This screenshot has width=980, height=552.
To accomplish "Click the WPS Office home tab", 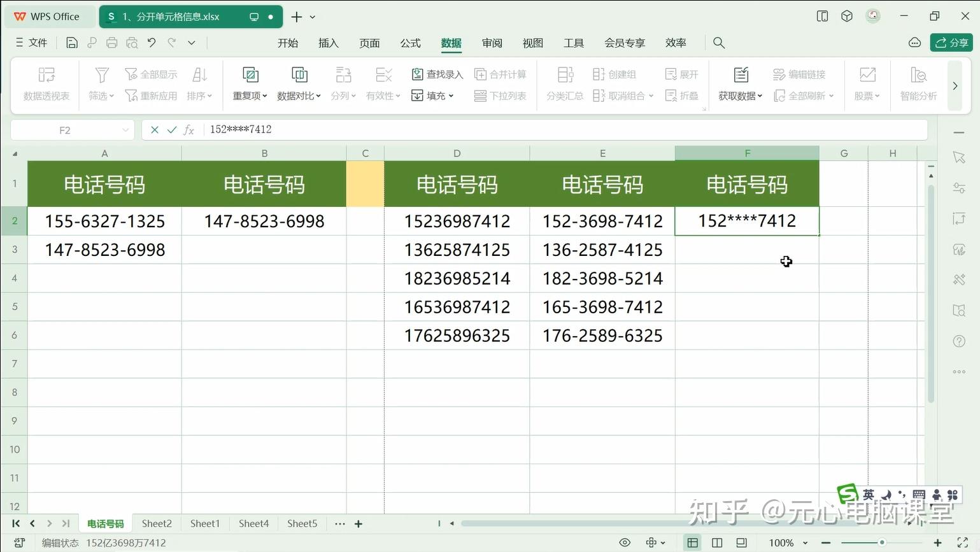I will click(50, 17).
